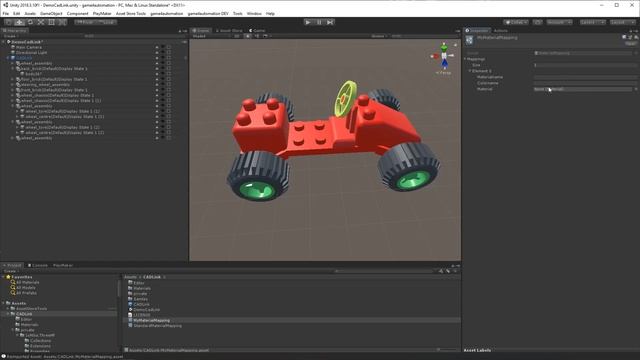Viewport: 640px width, 360px height.
Task: Open the File menu
Action: point(6,13)
